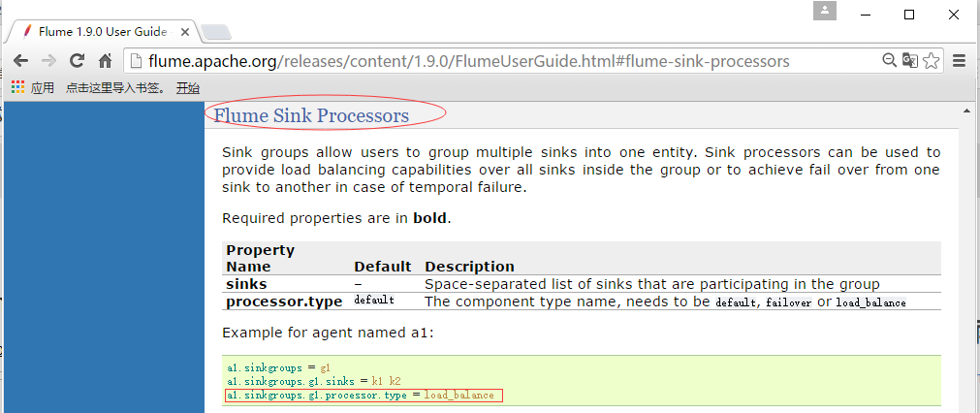Click the 'Description' column header
This screenshot has width=980, height=413.
point(469,267)
